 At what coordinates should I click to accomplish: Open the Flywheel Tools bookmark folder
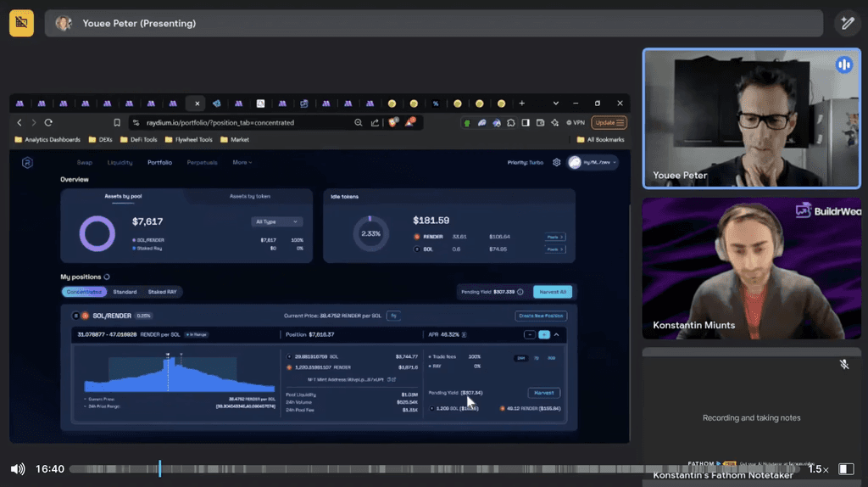point(189,140)
